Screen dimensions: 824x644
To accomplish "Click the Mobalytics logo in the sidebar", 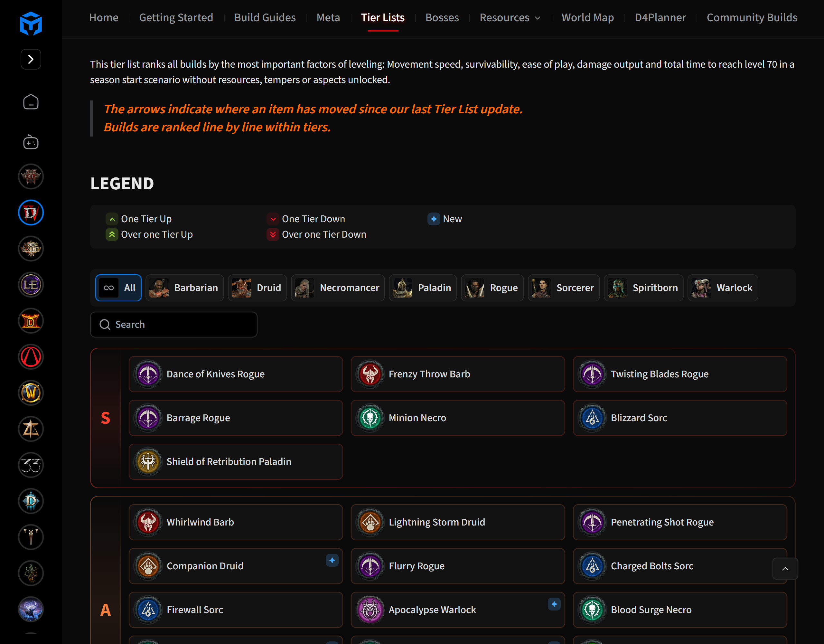I will tap(31, 24).
